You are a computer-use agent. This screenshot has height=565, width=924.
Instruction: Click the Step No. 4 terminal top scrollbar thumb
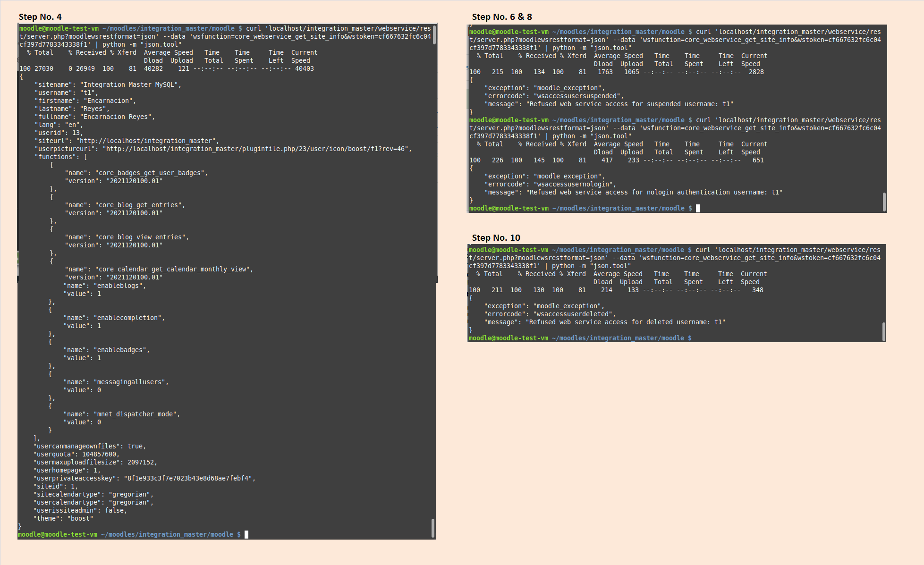(x=434, y=34)
